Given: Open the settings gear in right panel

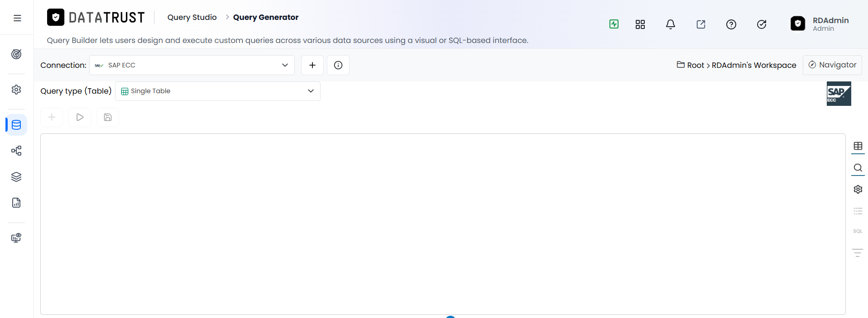Looking at the screenshot, I should point(858,189).
